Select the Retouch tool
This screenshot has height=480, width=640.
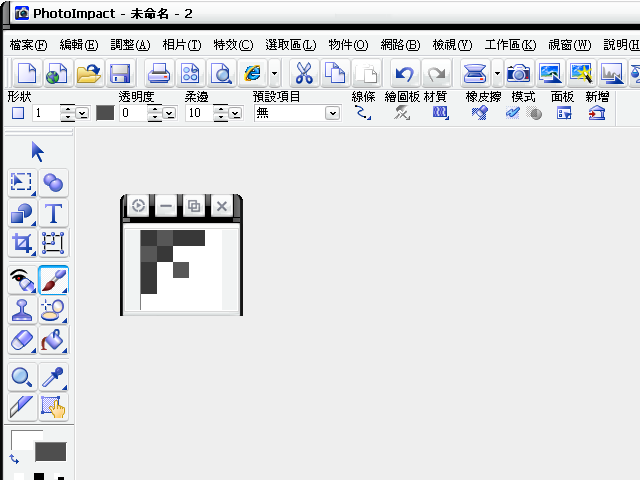(x=53, y=310)
